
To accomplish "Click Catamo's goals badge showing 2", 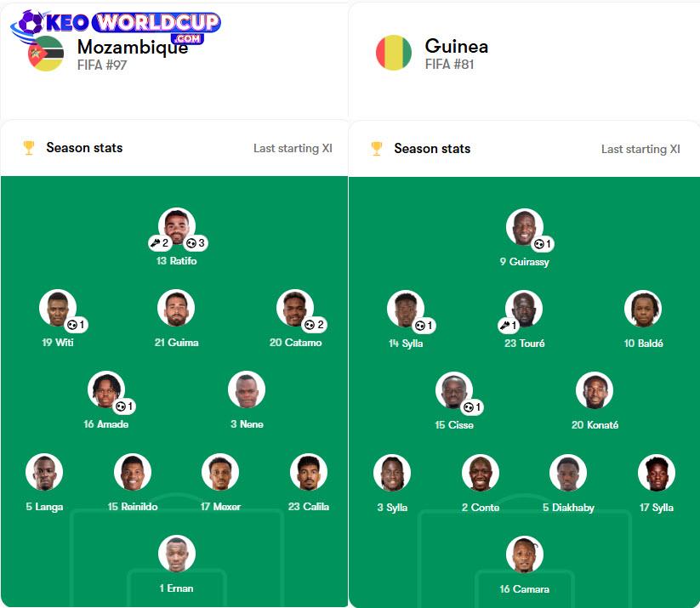I will [x=316, y=325].
